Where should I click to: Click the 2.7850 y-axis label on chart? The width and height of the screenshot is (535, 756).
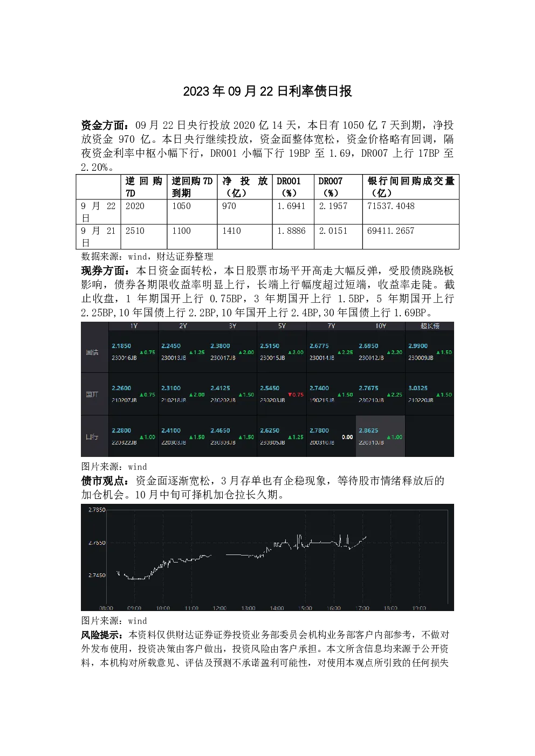point(97,510)
